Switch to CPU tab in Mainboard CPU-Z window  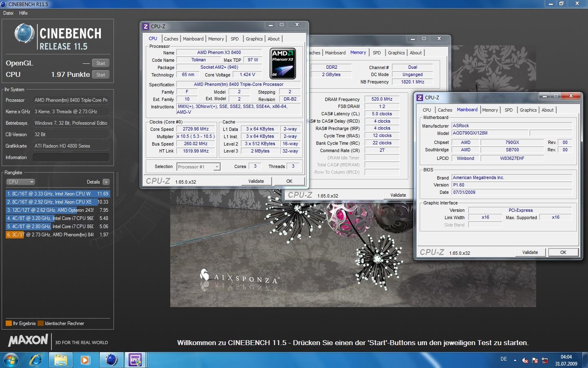pos(427,110)
